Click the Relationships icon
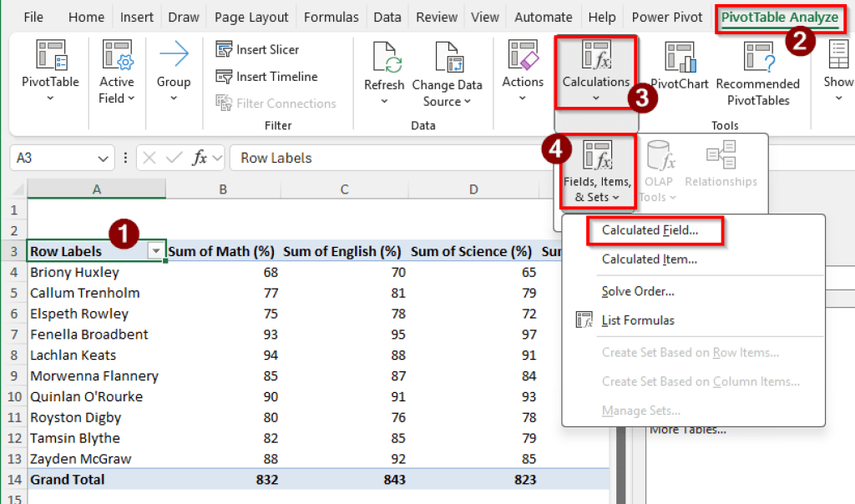 tap(721, 167)
